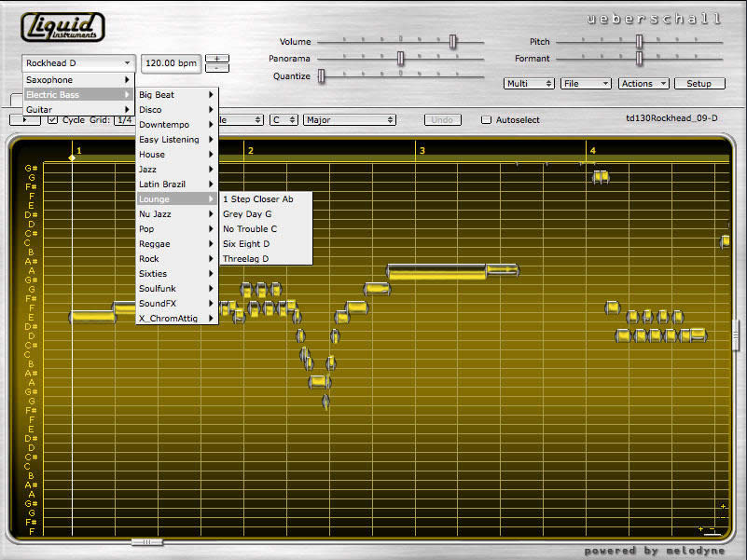
Task: Click the Undo button
Action: pyautogui.click(x=443, y=120)
